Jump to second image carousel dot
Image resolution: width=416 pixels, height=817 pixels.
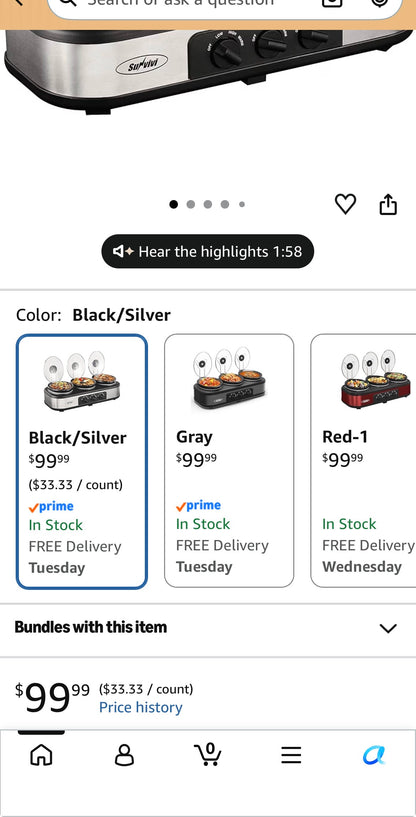pyautogui.click(x=191, y=204)
